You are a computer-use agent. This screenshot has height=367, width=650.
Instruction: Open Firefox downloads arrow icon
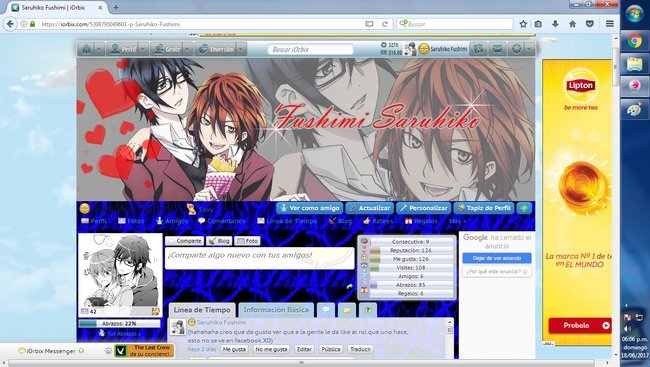pyautogui.click(x=555, y=24)
